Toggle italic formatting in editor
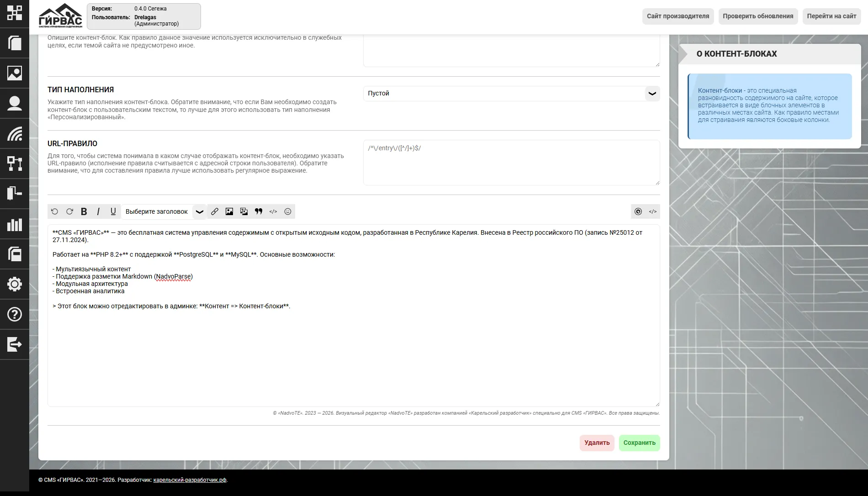Image resolution: width=868 pixels, height=496 pixels. pos(98,211)
